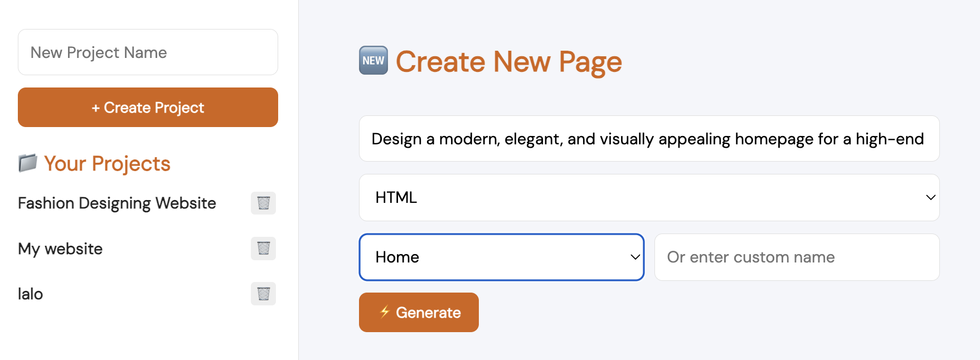980x360 pixels.
Task: Click the custom name input field
Action: tap(797, 257)
